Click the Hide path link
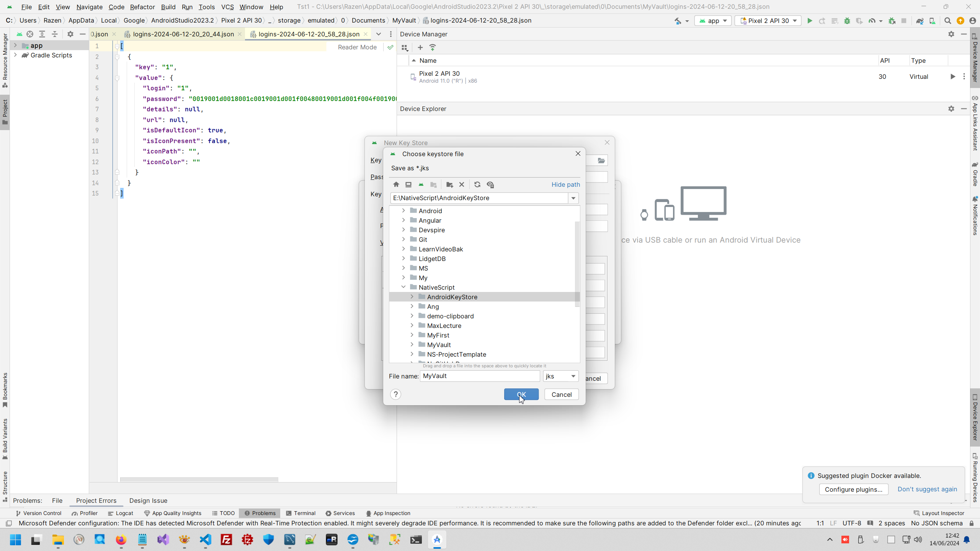Screen dimensions: 980x551 [565, 184]
